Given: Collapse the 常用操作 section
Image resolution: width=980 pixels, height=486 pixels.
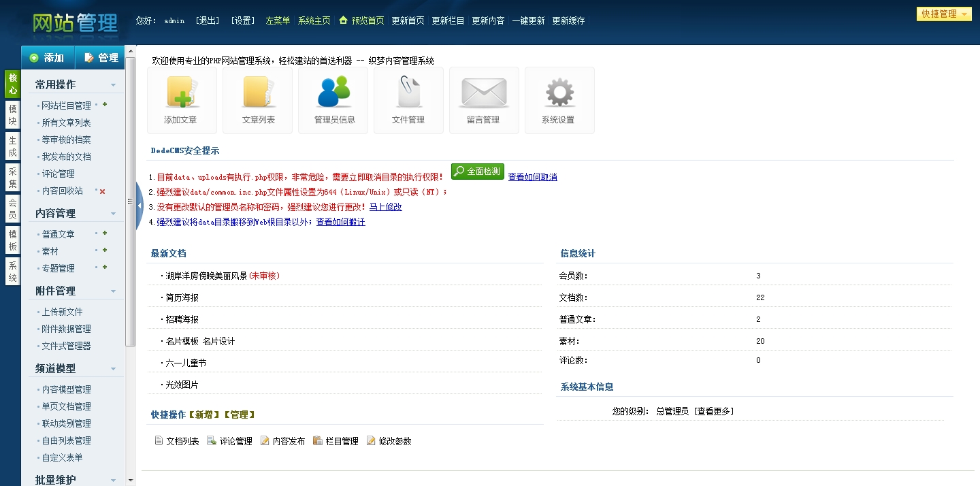Looking at the screenshot, I should click(113, 85).
